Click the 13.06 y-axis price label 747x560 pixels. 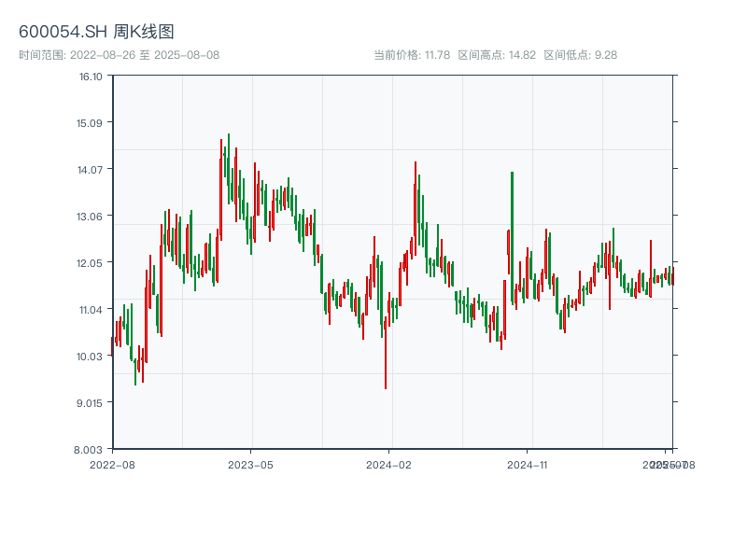coord(91,217)
